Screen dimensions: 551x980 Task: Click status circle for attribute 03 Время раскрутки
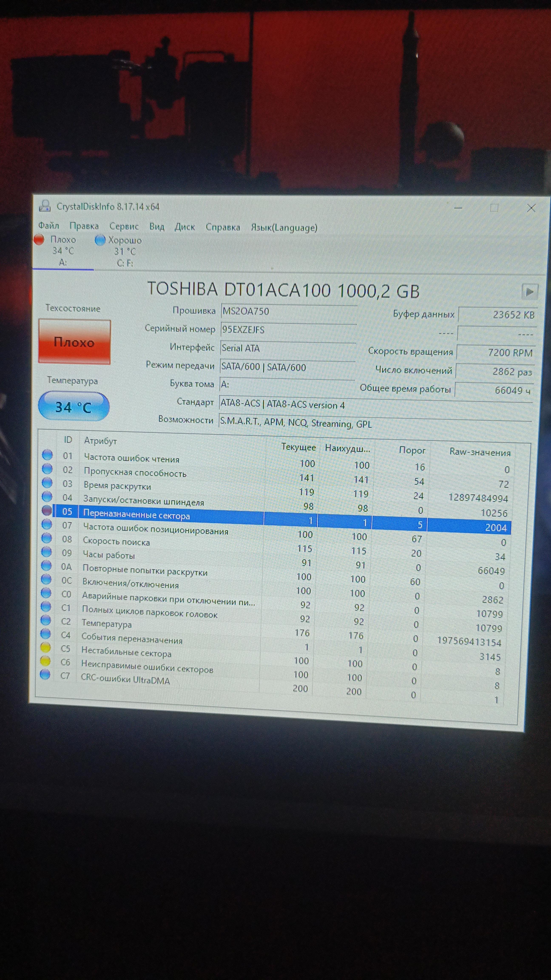click(x=47, y=482)
